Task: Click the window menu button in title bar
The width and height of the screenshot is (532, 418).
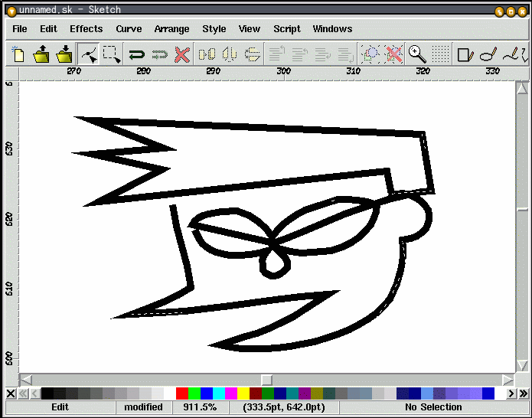Action: (11, 11)
